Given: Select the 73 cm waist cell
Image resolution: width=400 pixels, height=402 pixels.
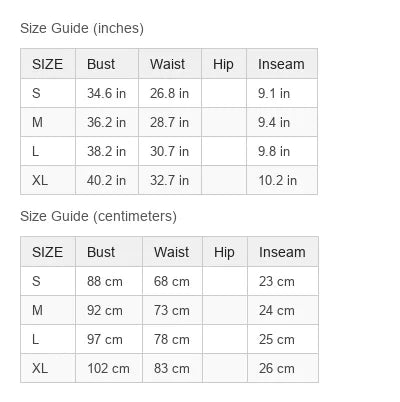Looking at the screenshot, I should coord(172,310).
